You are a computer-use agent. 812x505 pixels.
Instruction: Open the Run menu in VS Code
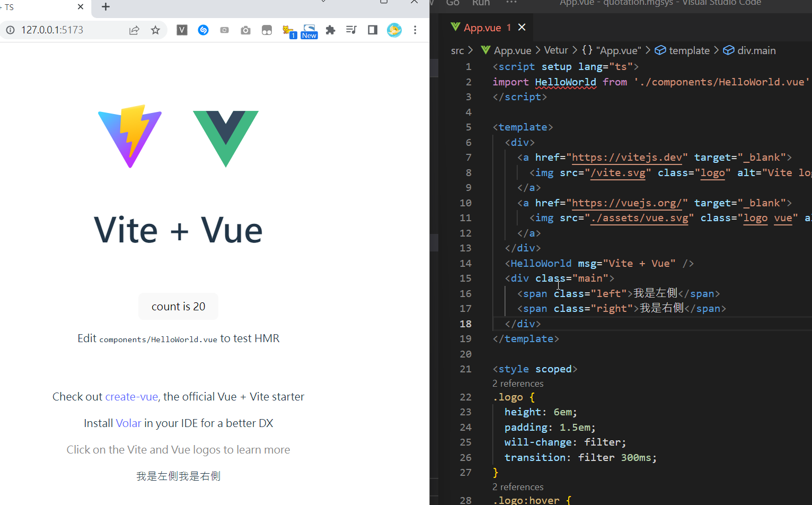coord(481,3)
